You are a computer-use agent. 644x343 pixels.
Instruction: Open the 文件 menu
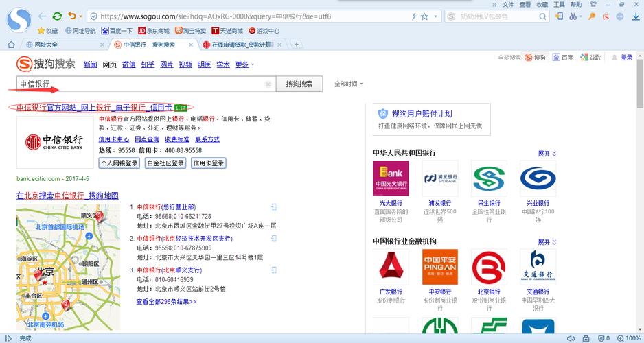tap(508, 5)
